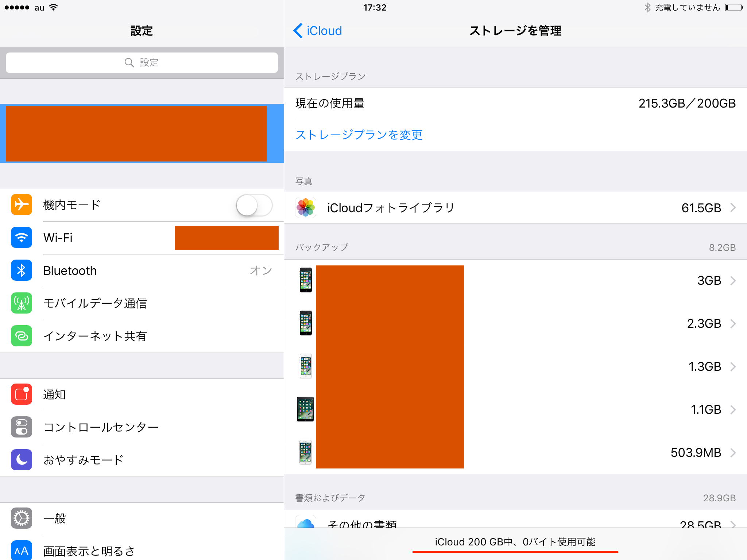Tap the Airplane mode icon

[x=22, y=205]
